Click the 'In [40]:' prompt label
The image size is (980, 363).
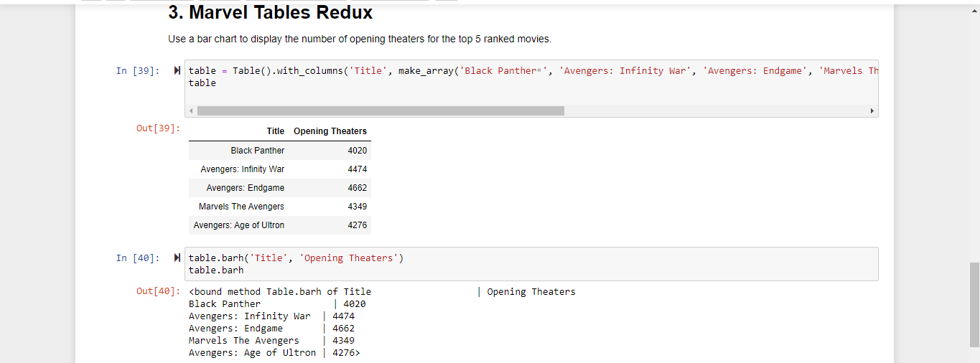tap(138, 258)
